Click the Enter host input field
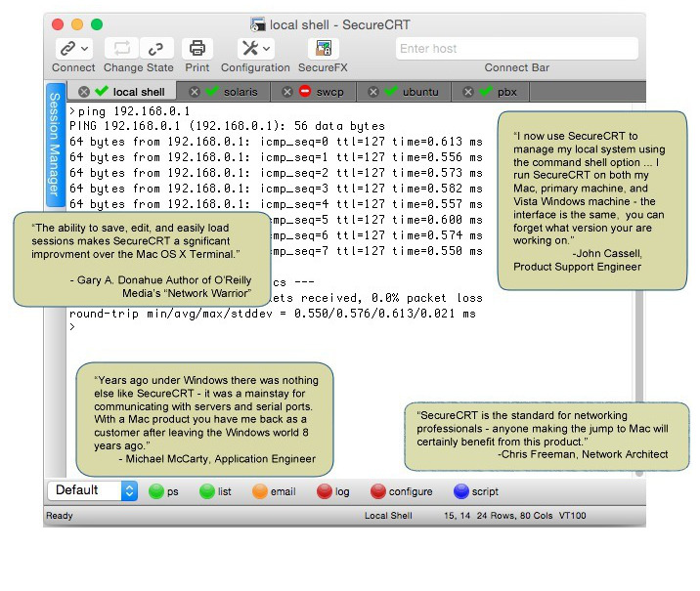The width and height of the screenshot is (700, 591). pos(516,48)
